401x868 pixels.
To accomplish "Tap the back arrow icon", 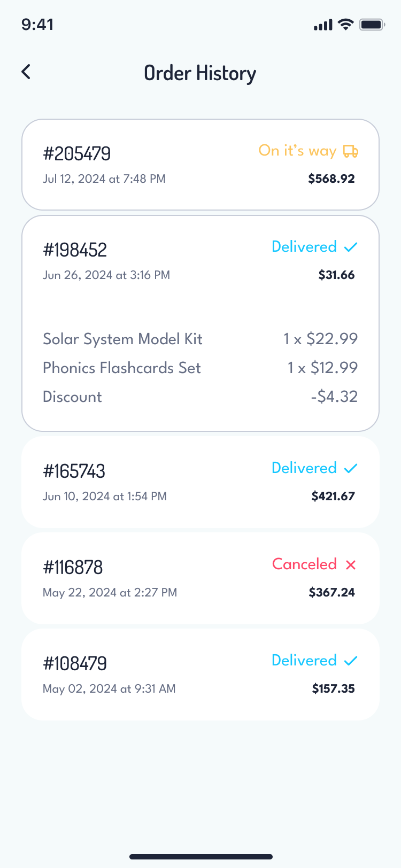I will coord(26,72).
